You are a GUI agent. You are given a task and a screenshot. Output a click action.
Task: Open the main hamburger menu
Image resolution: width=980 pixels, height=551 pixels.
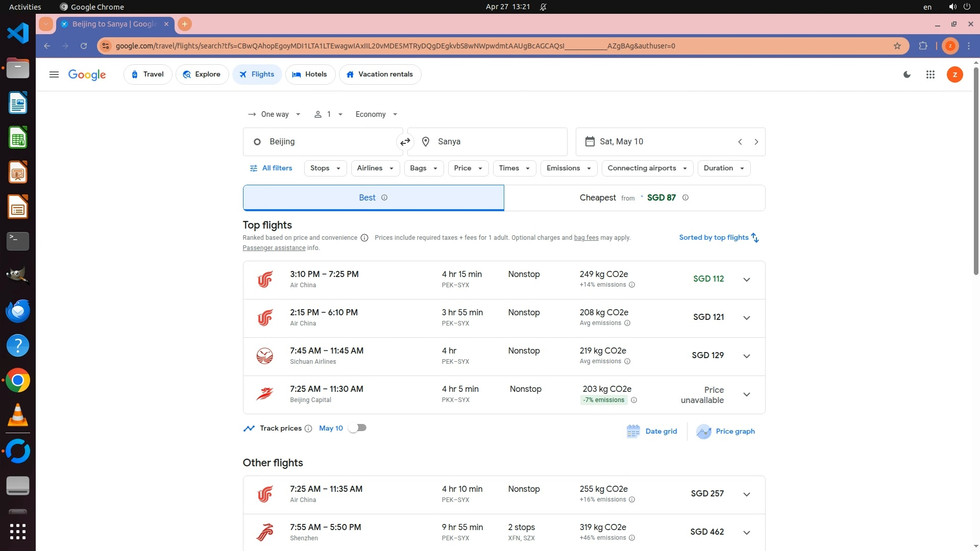coord(54,74)
